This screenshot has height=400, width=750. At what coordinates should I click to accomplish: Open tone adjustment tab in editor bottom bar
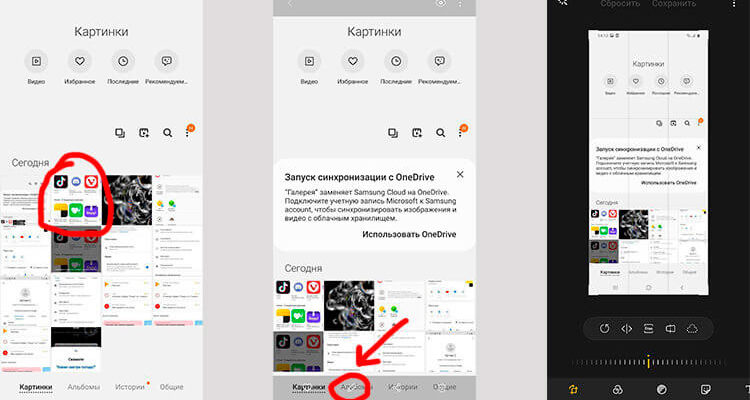click(x=662, y=389)
